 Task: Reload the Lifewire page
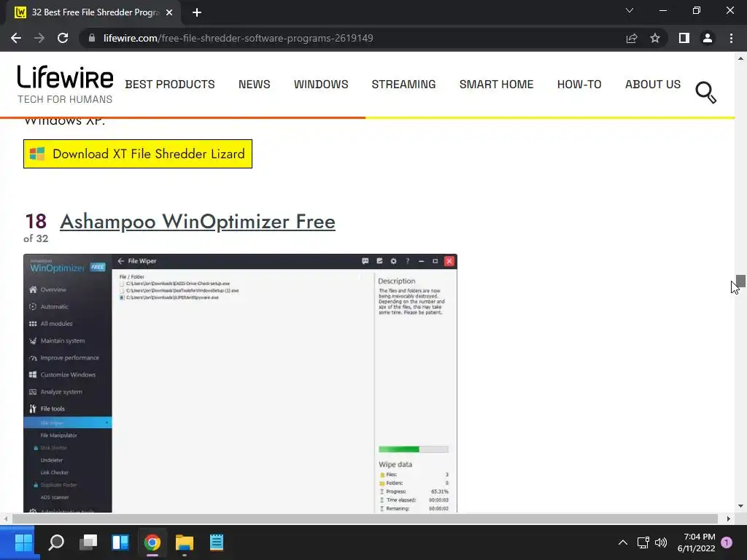[x=63, y=38]
